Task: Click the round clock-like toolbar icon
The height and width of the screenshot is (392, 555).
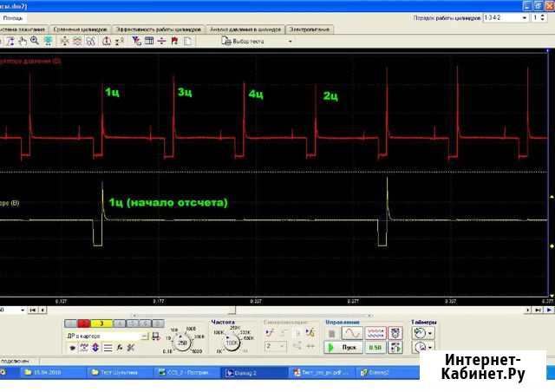Action: (107, 41)
